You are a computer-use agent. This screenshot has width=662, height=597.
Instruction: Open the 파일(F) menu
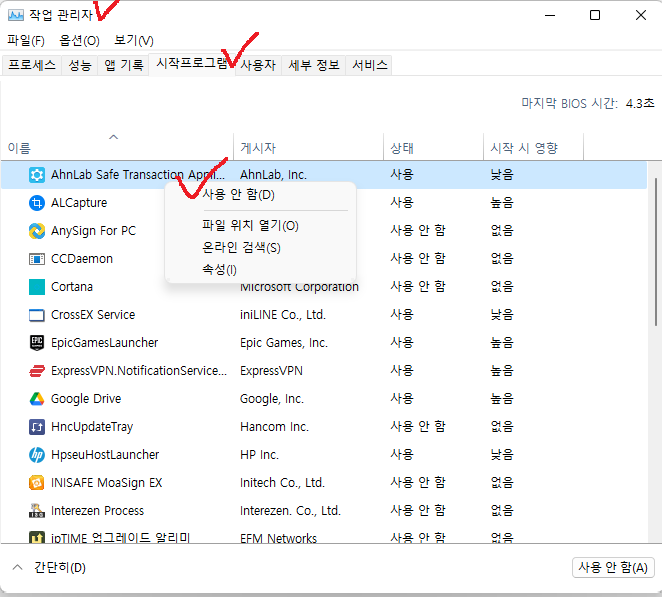(26, 41)
